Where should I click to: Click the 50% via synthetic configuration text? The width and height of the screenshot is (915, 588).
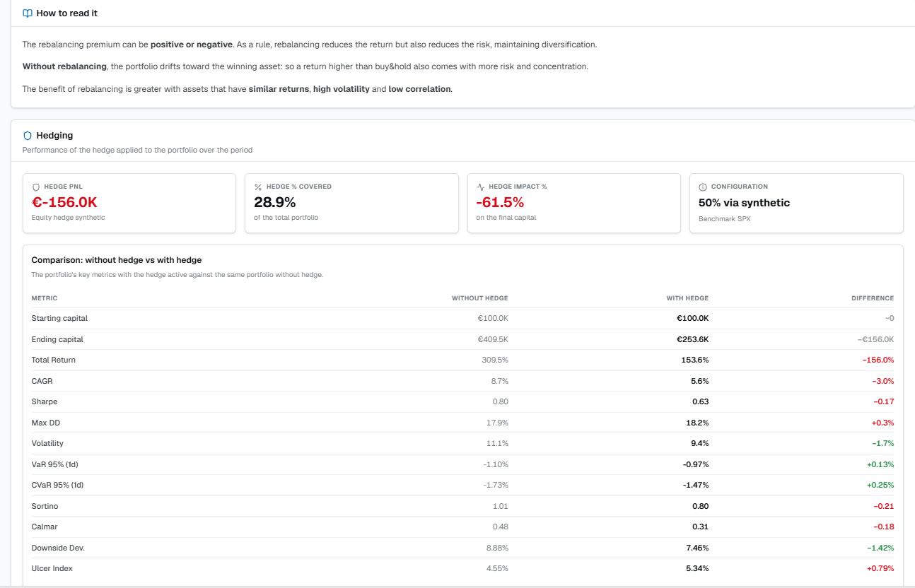coord(744,203)
